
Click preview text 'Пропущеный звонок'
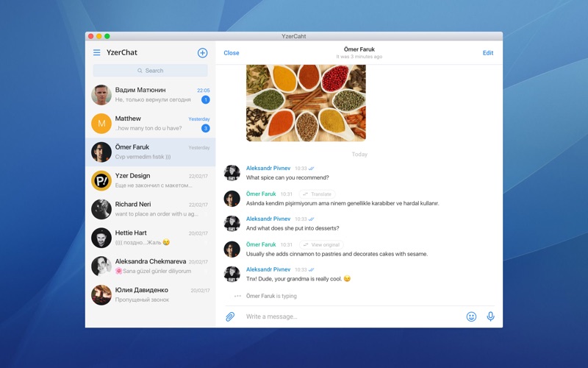coord(142,300)
